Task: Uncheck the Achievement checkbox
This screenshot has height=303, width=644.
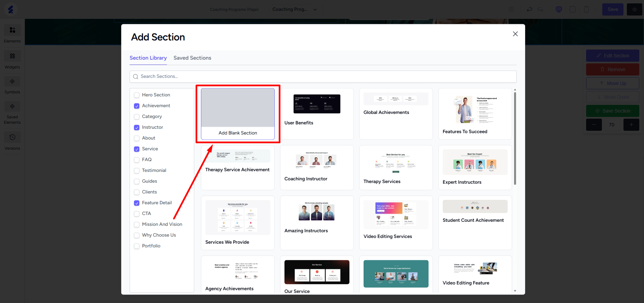Action: coord(137,106)
